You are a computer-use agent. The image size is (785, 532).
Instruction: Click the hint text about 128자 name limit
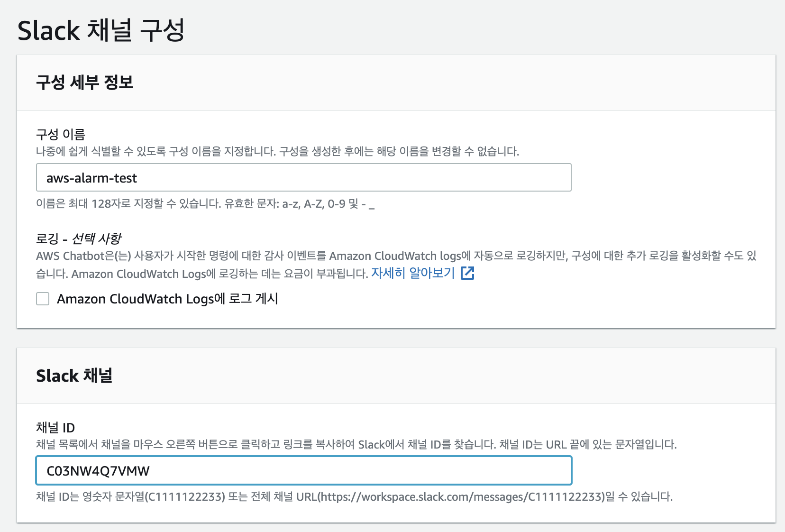(205, 204)
